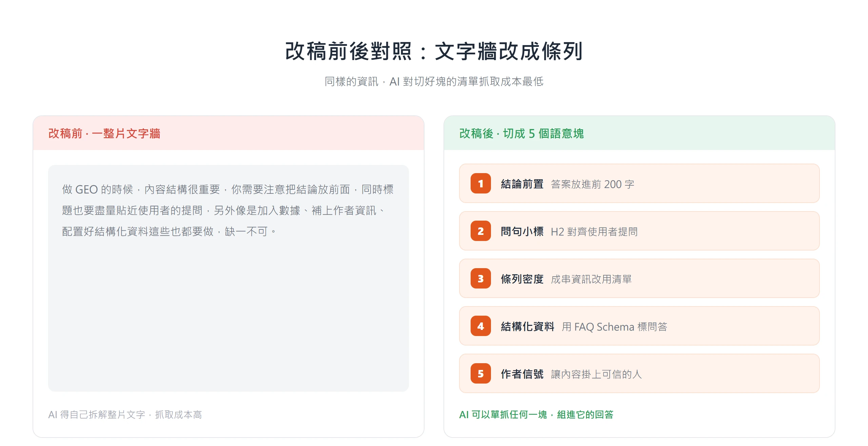This screenshot has width=868, height=446.
Task: Click the subtitle about AI 抓取成本最低
Action: 434,81
